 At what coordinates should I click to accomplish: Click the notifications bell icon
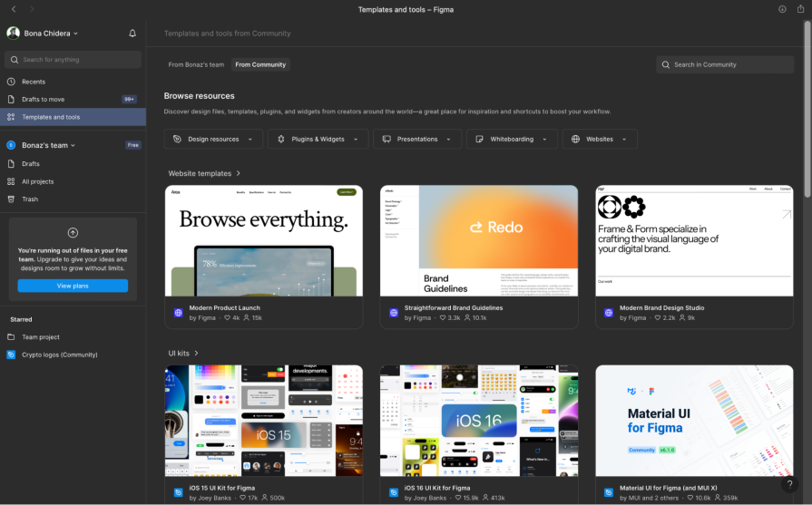pos(132,34)
